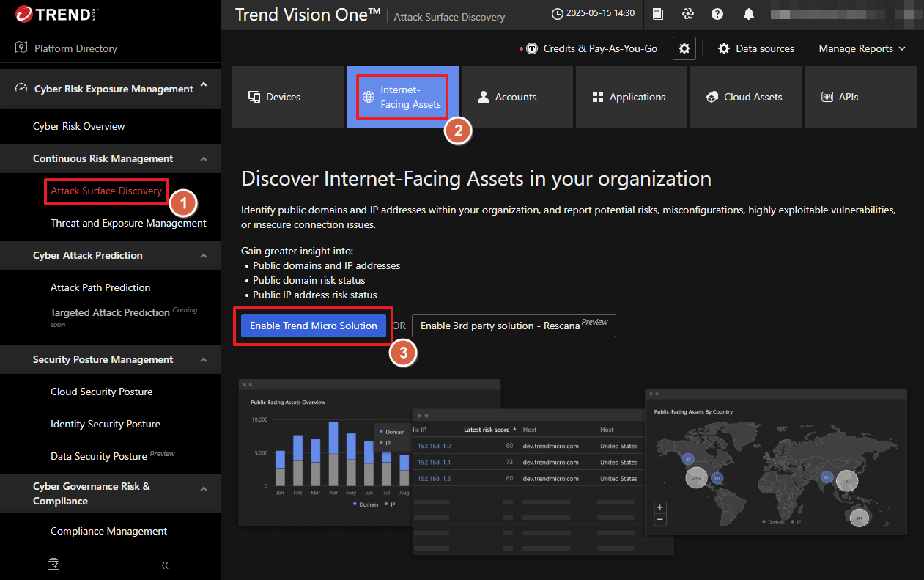
Task: Open Data sources link
Action: click(x=755, y=48)
